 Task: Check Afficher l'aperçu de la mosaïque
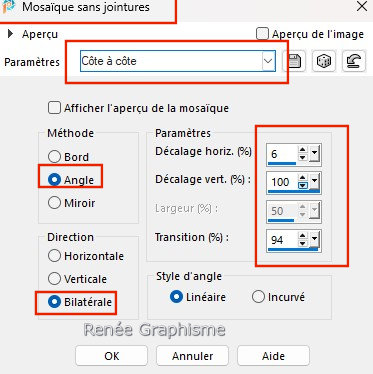click(x=54, y=108)
